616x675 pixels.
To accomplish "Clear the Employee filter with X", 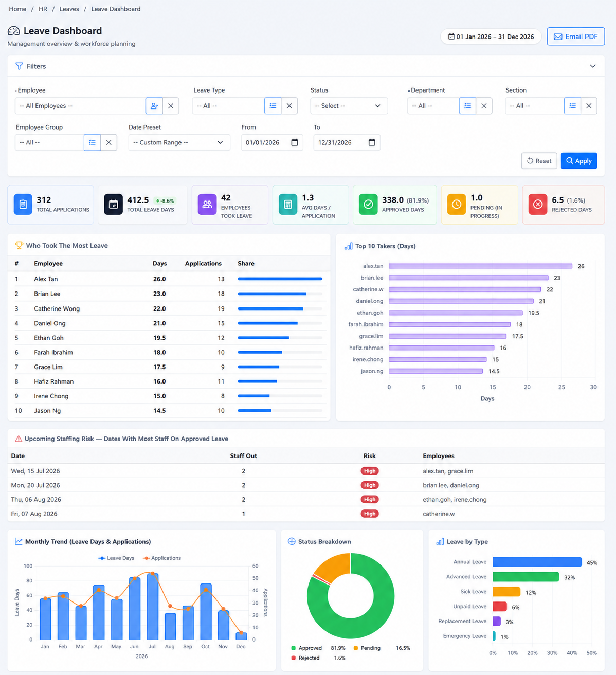I will coord(171,106).
